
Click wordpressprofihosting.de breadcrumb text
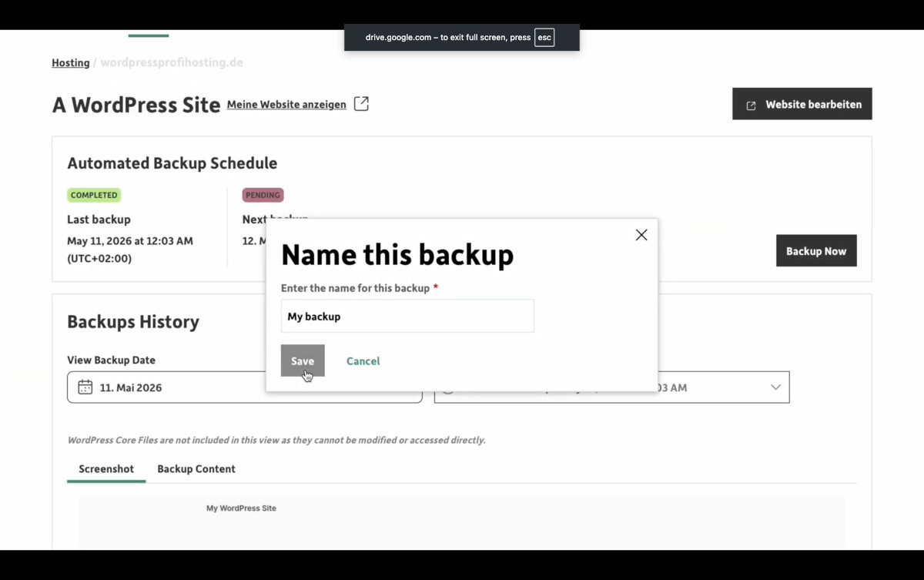[x=172, y=62]
